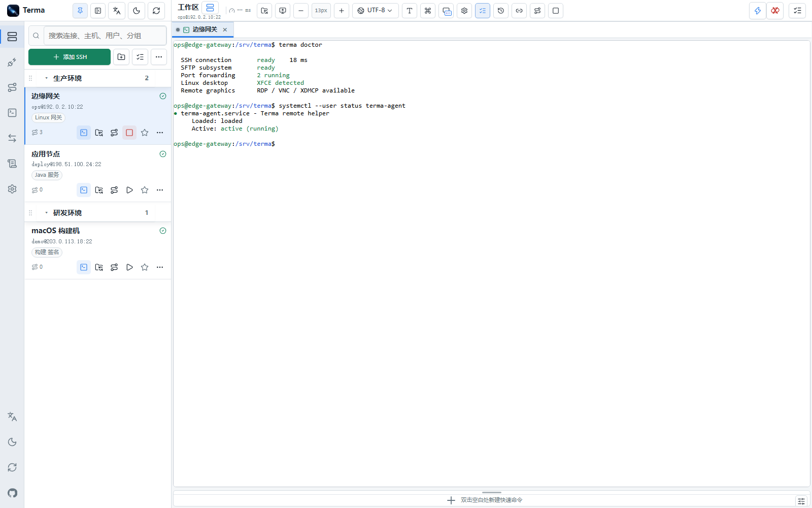Open SFTP file browser for 应用节点
Viewport: 812px width, 508px height.
point(99,190)
